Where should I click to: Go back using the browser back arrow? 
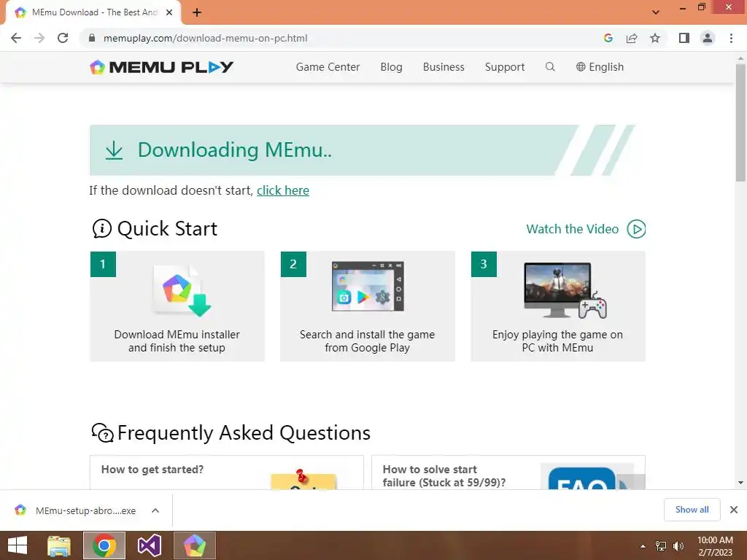coord(16,38)
